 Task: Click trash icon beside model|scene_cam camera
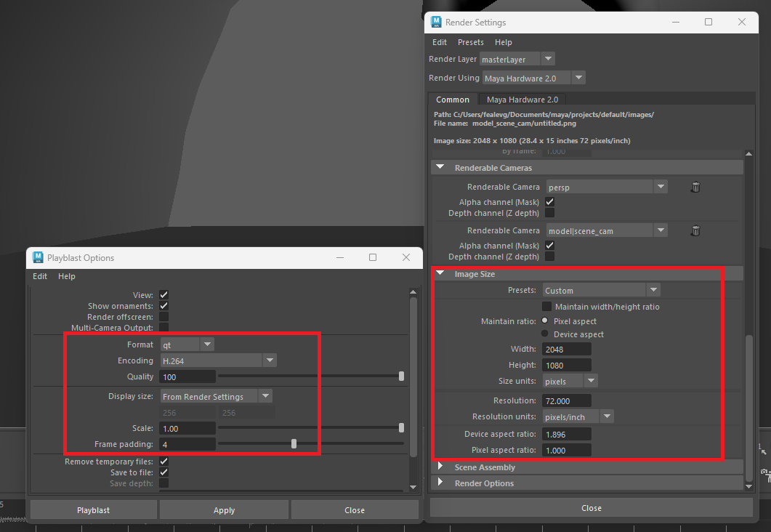pyautogui.click(x=695, y=231)
